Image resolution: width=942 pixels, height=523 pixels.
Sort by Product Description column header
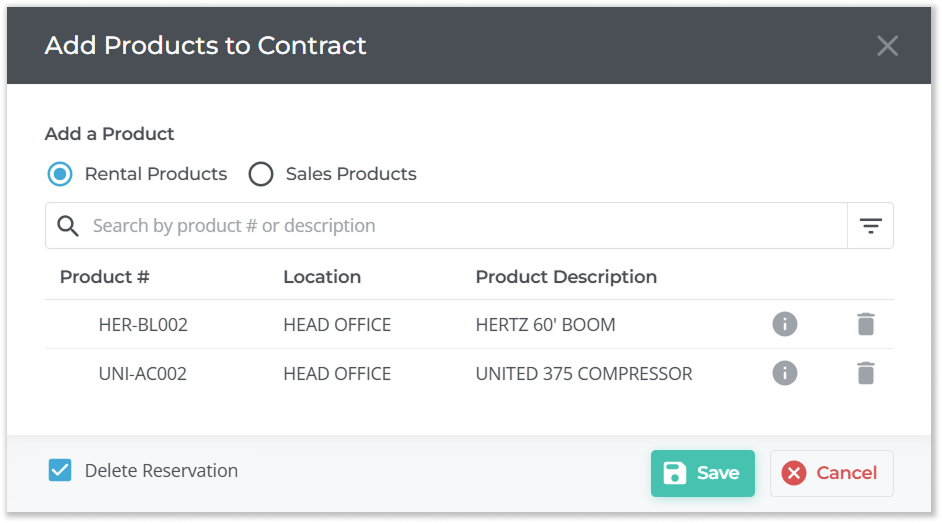coord(566,277)
